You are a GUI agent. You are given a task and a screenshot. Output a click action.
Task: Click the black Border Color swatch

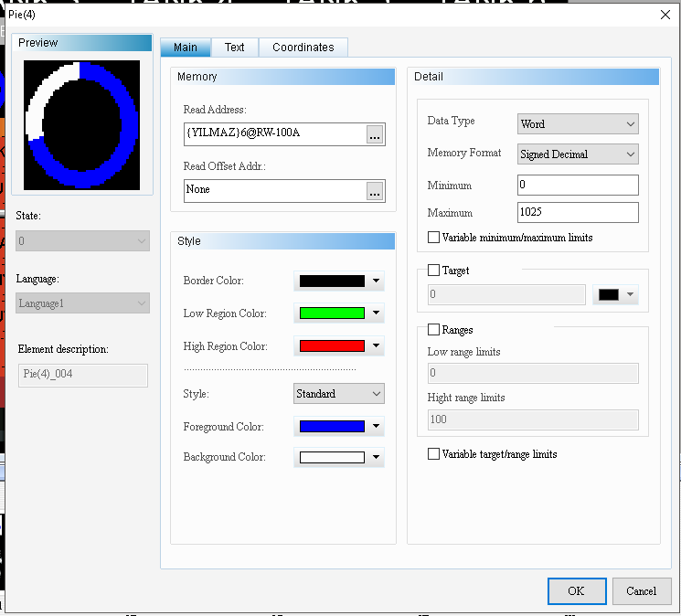[x=332, y=281]
